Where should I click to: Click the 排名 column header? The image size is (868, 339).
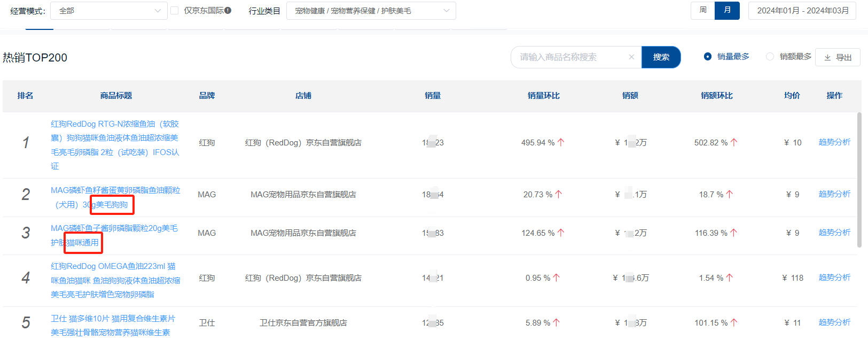(x=25, y=96)
